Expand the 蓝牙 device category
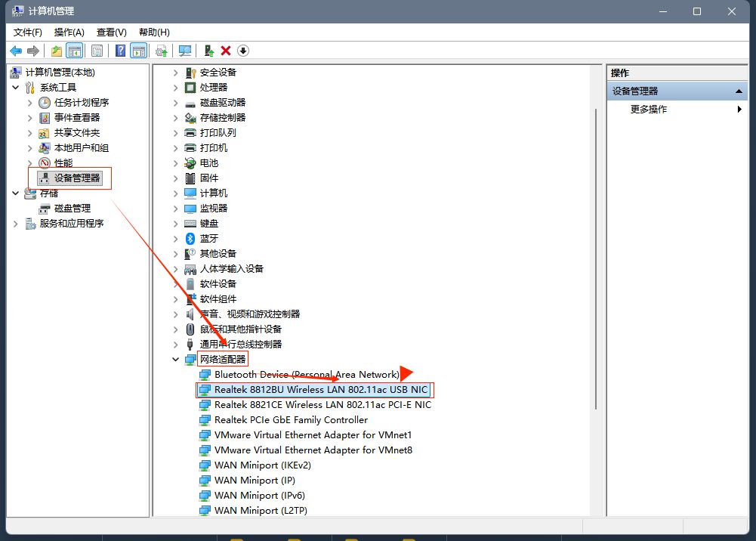The image size is (756, 541). 176,239
